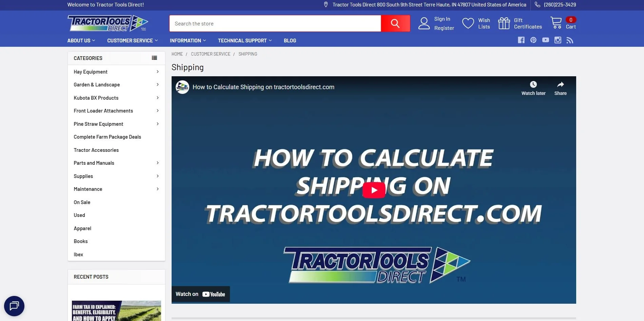Open Apparel category
Screen dimensions: 644x321
pos(82,228)
